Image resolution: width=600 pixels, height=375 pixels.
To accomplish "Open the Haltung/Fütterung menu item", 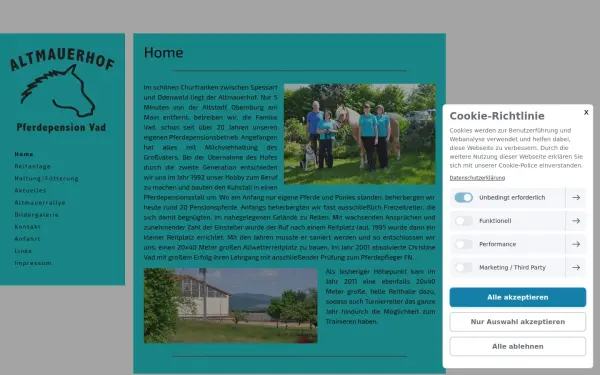I will pos(46,178).
